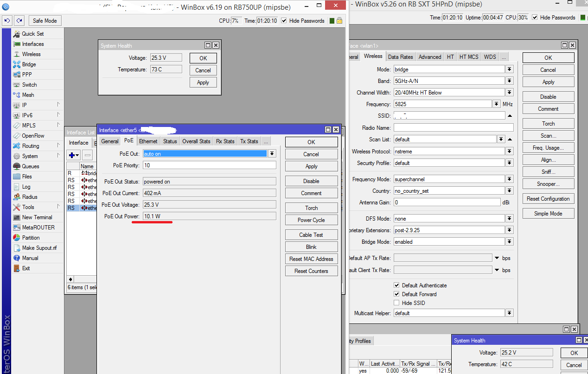This screenshot has width=588, height=374.
Task: Open the Wireless Protocol dropdown
Action: [510, 151]
